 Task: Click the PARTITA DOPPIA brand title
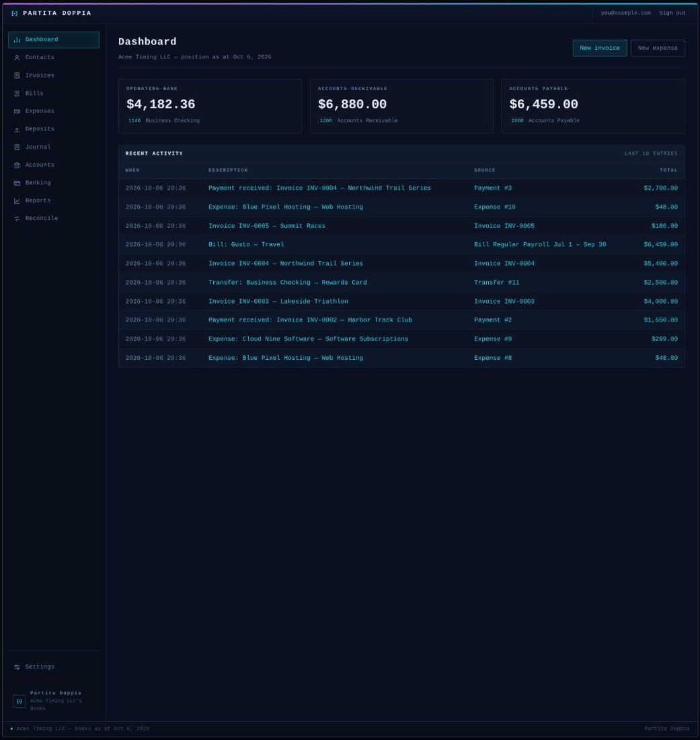point(57,13)
